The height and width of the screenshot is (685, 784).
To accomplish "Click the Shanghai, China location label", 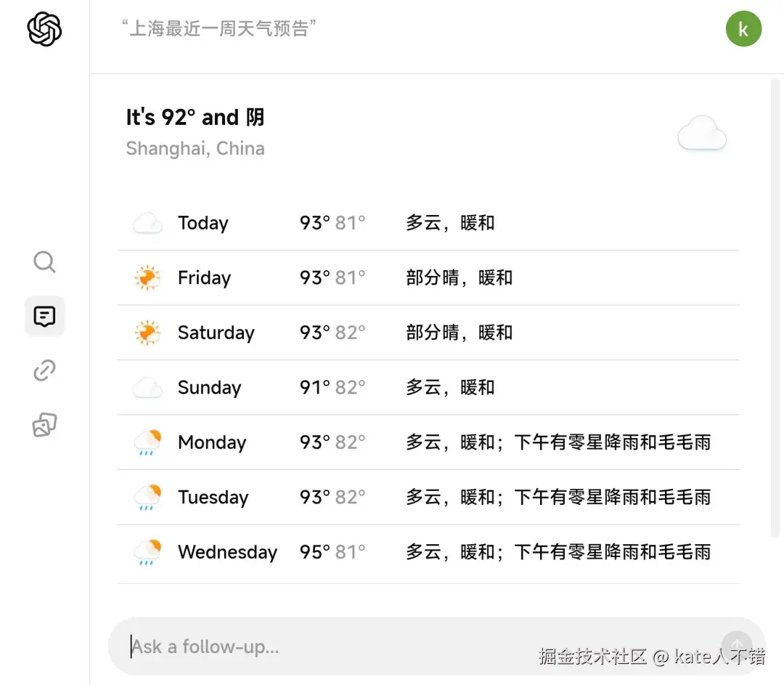I will click(195, 148).
